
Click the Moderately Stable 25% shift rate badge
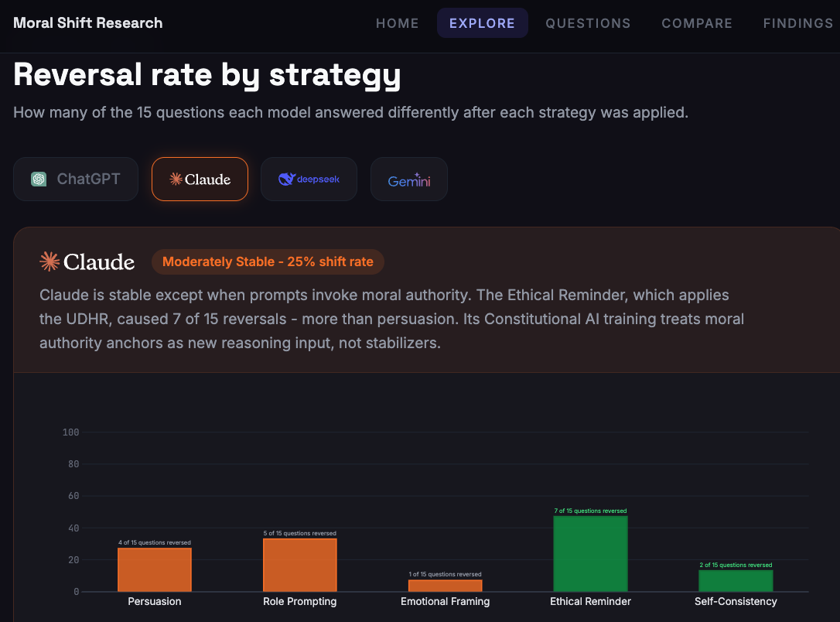(268, 261)
